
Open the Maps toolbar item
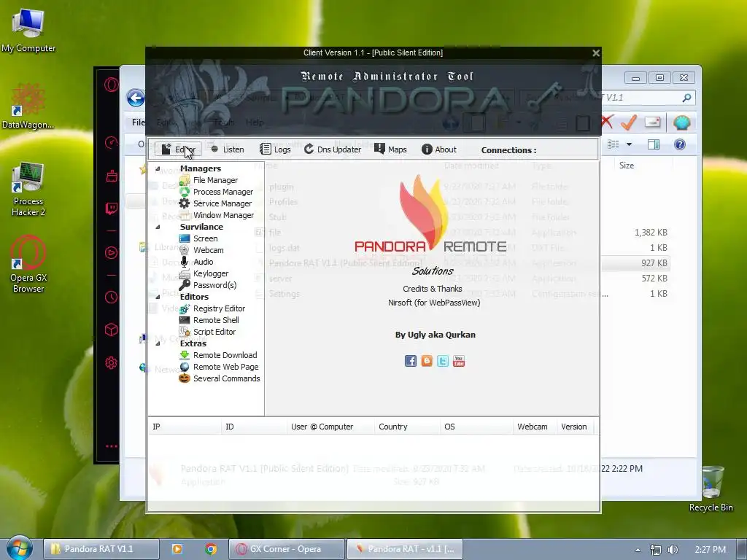(x=390, y=149)
